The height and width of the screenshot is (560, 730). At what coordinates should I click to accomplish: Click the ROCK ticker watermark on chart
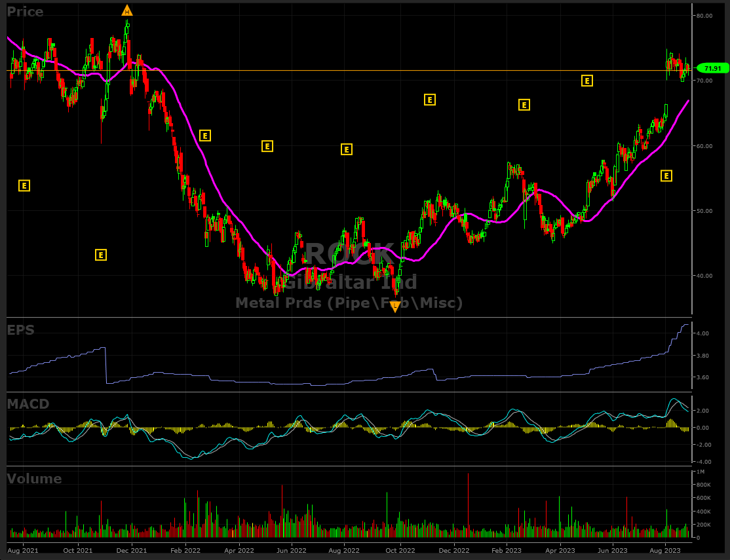351,254
